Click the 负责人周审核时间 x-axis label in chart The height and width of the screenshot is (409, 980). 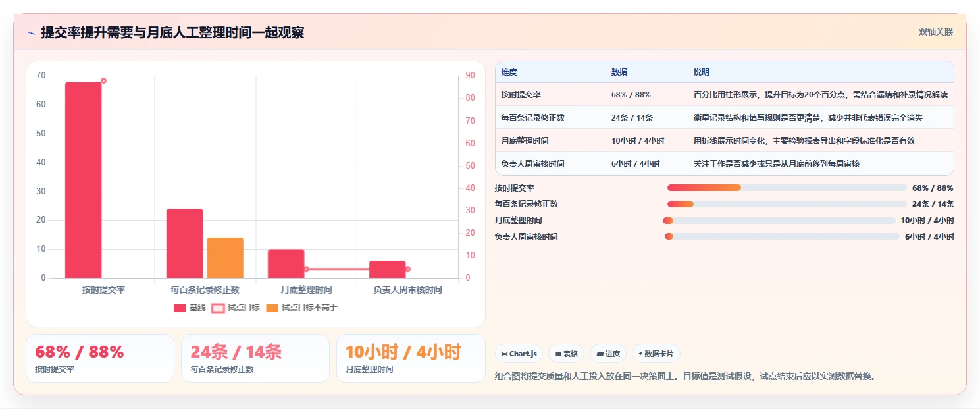click(x=407, y=290)
